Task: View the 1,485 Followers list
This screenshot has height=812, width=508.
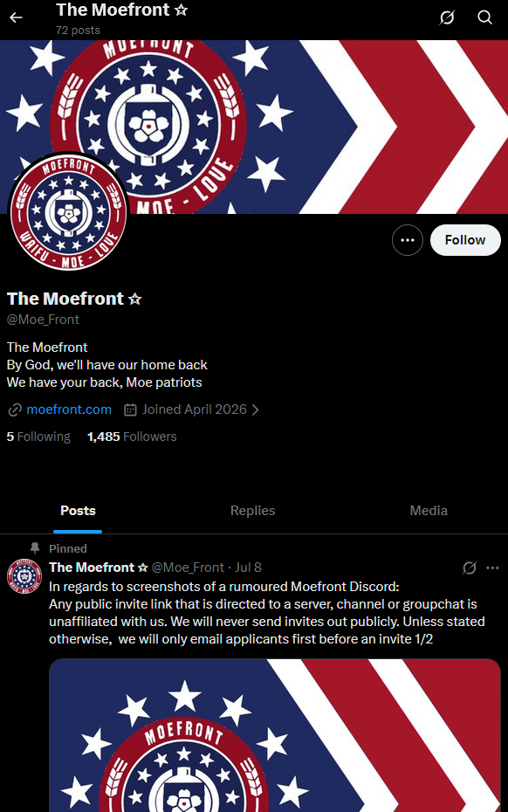Action: 132,437
